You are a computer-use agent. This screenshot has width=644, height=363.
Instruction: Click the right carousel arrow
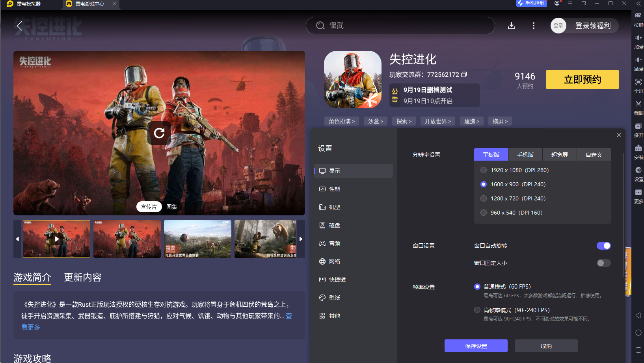(x=301, y=239)
